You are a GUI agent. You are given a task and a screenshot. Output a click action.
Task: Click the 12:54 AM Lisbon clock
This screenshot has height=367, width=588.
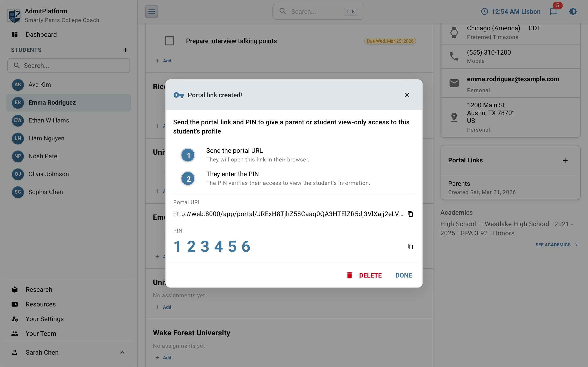pos(511,11)
